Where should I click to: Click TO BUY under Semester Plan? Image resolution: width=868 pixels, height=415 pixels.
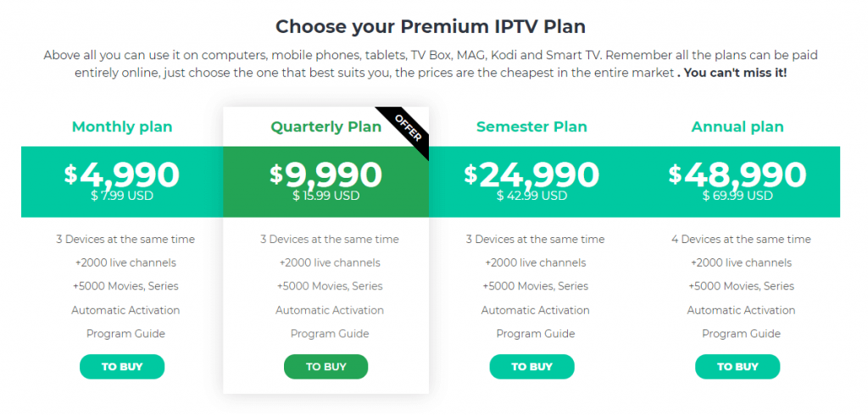click(531, 367)
